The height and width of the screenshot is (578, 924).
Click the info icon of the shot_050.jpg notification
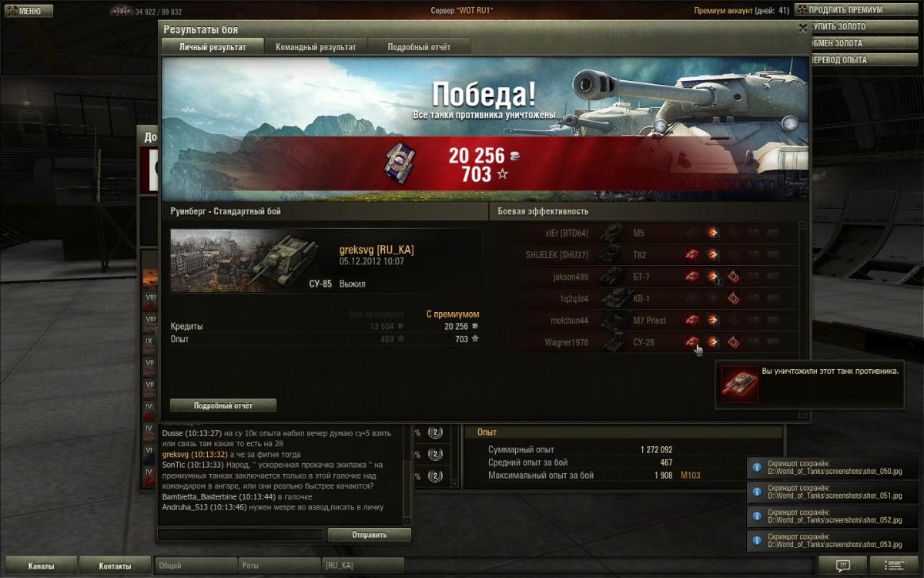[757, 469]
